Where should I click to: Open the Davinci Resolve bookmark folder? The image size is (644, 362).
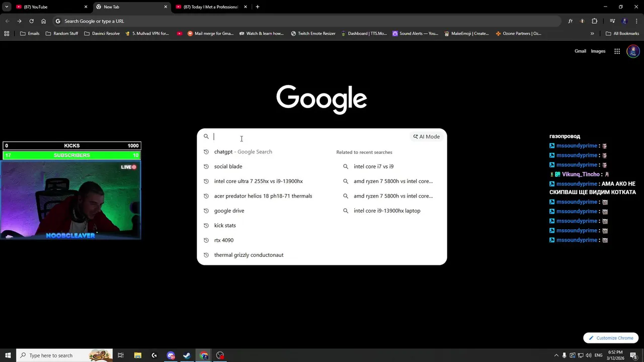click(x=102, y=34)
